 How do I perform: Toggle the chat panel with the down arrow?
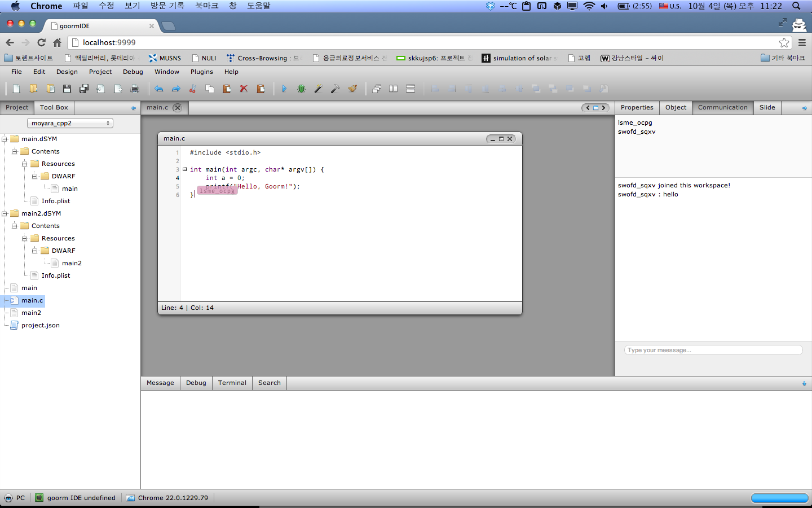click(x=804, y=383)
